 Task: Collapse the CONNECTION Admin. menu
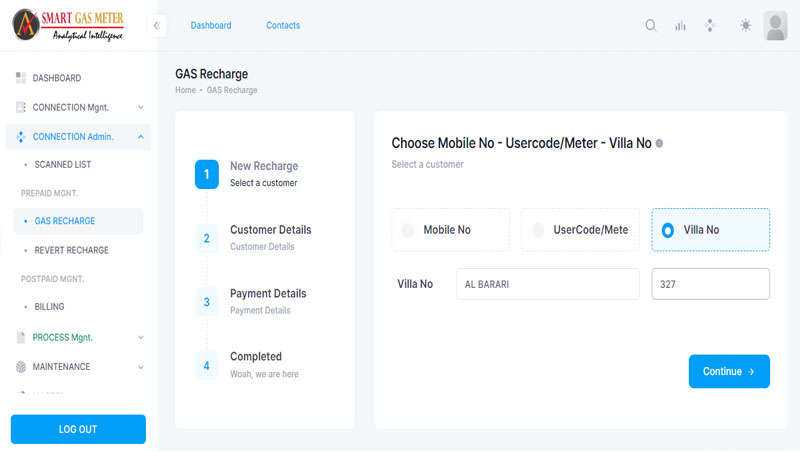pos(78,136)
